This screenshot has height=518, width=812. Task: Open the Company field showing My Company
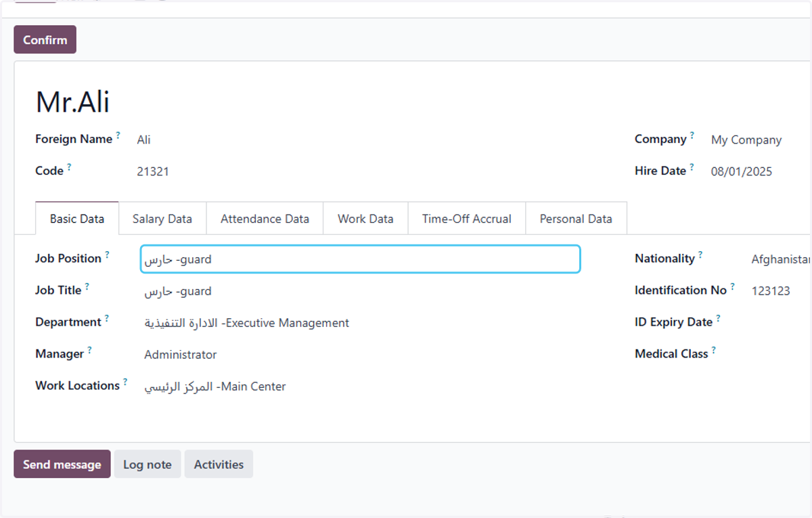tap(746, 140)
